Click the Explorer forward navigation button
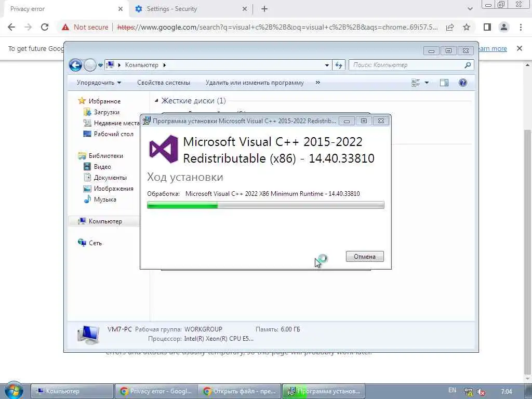532x399 pixels. [x=90, y=65]
